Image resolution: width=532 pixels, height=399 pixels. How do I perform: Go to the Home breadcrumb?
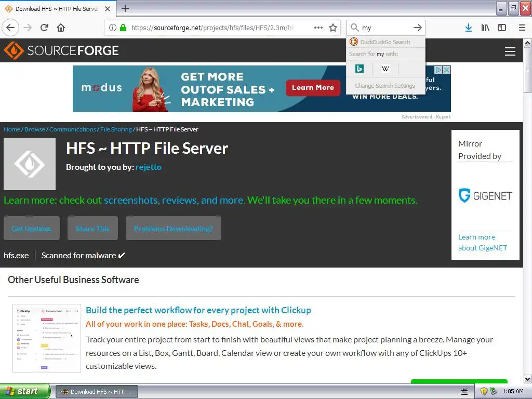click(12, 129)
